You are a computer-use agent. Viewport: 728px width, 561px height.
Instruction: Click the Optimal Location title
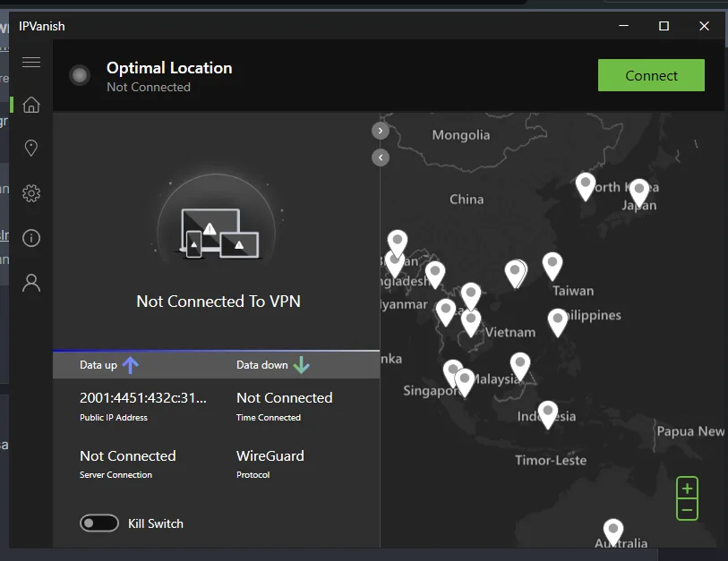(x=169, y=68)
